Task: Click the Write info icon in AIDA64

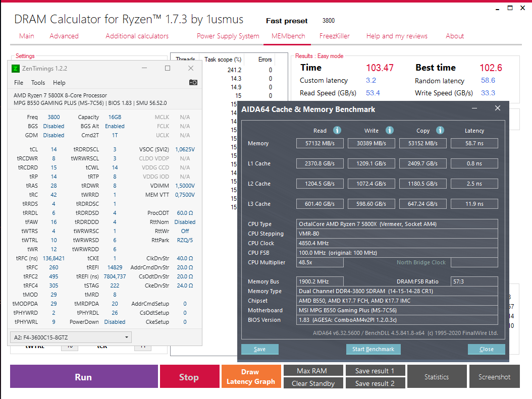Action: tap(390, 130)
